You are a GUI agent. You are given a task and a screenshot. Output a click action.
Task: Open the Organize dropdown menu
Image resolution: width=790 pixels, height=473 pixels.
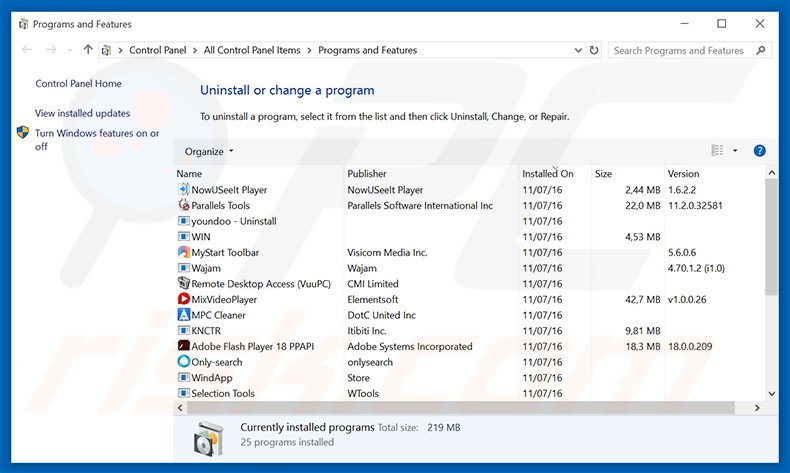(209, 151)
